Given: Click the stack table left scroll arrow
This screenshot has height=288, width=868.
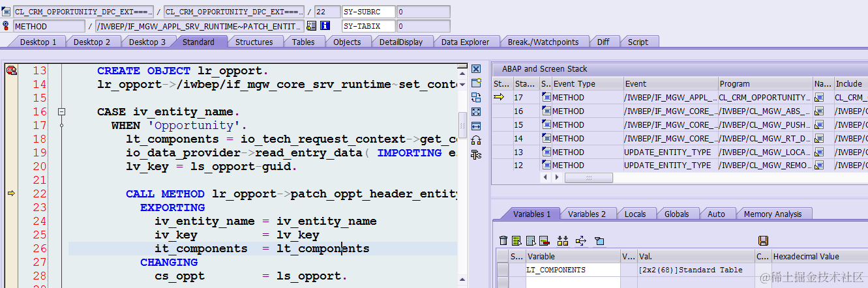Looking at the screenshot, I should tap(546, 177).
